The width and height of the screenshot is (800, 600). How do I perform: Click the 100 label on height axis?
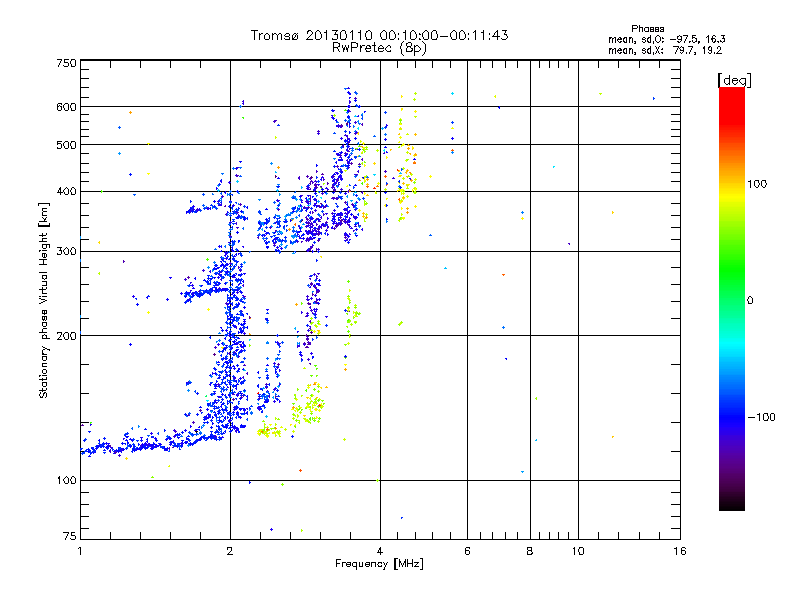(66, 480)
